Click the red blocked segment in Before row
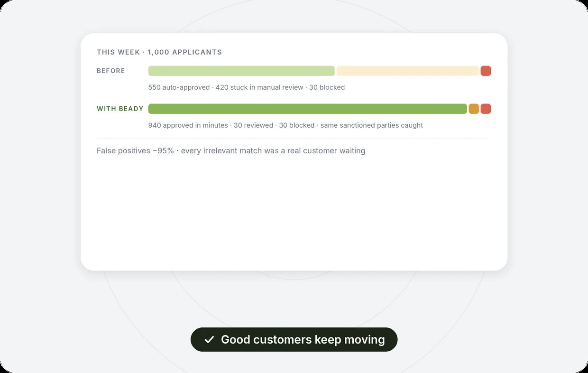 tap(486, 71)
